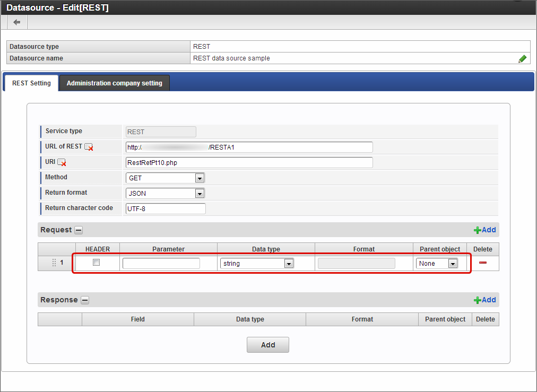
Task: Click the Response 'Field' column header
Action: (x=137, y=319)
